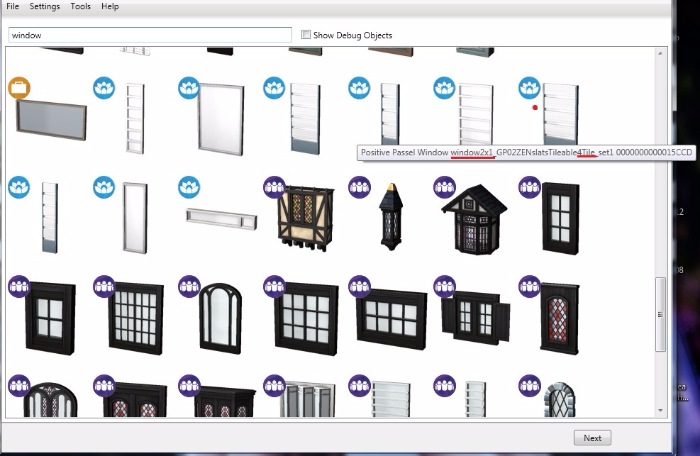This screenshot has height=456, width=700.
Task: Select the black sixteen-pane grid window
Action: click(x=136, y=318)
